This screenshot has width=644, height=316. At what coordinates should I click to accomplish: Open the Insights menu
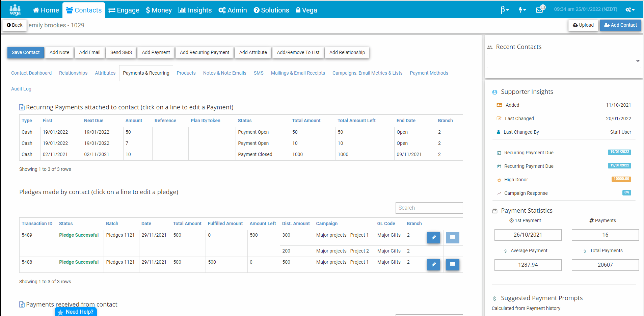pyautogui.click(x=195, y=10)
